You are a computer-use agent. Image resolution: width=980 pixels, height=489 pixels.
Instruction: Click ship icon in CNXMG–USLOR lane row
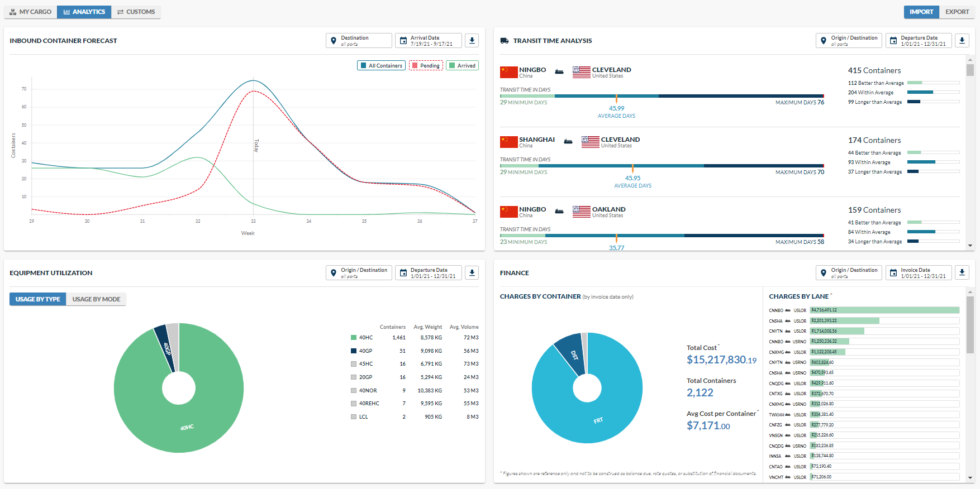788,352
